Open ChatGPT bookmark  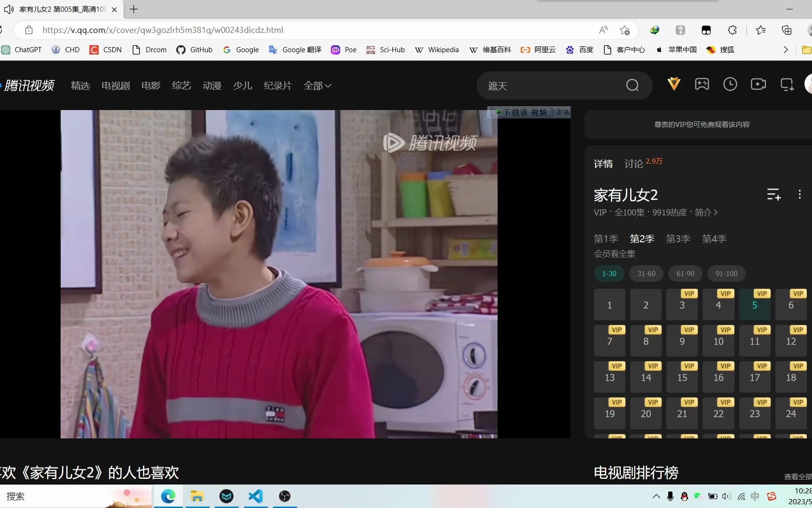[22, 49]
